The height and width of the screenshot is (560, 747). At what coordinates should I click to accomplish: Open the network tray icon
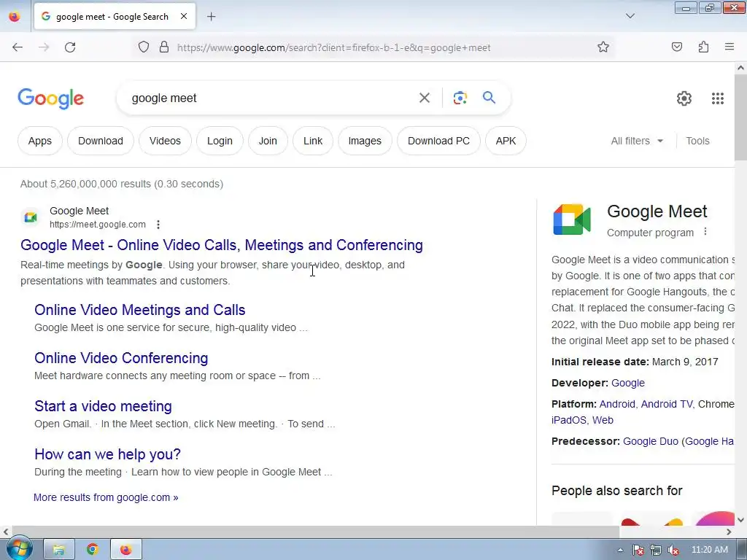(x=656, y=551)
